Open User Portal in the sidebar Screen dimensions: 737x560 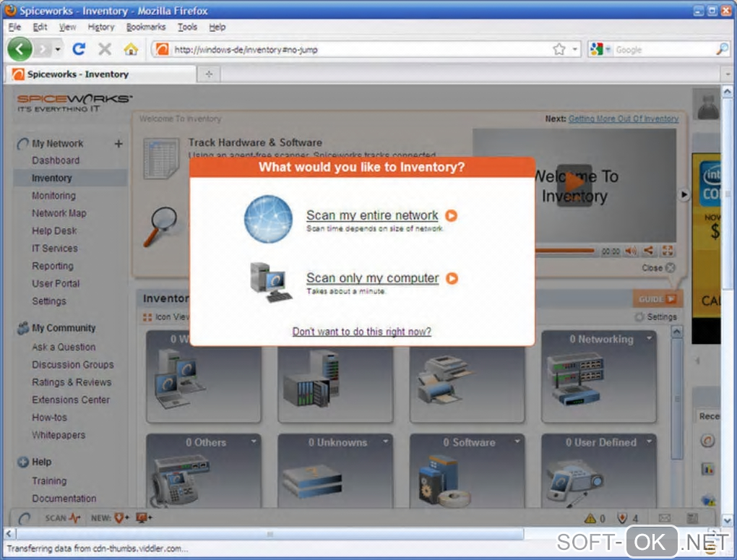point(56,283)
